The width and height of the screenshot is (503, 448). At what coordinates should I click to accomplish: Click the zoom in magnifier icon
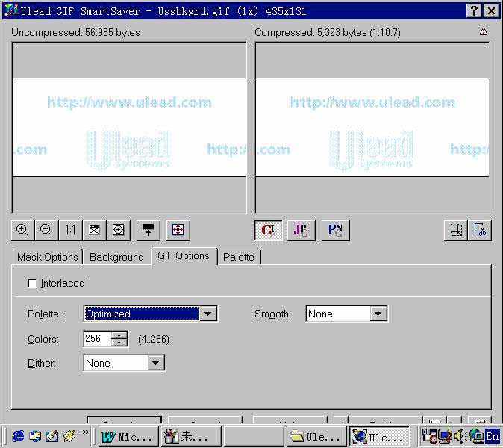pyautogui.click(x=22, y=230)
